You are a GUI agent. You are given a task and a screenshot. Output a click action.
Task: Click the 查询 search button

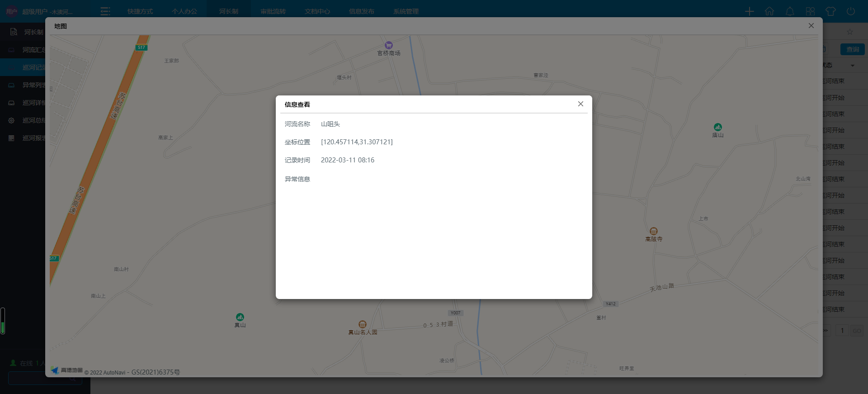[853, 49]
